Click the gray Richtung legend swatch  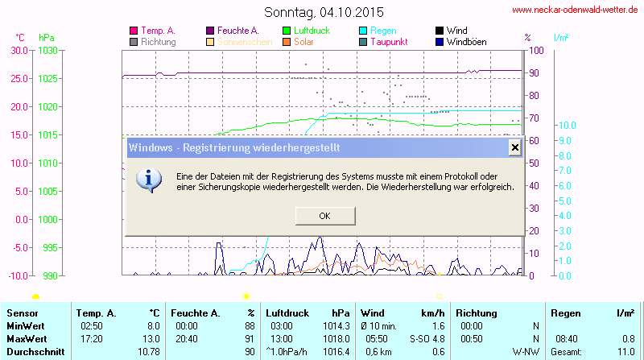tap(134, 41)
